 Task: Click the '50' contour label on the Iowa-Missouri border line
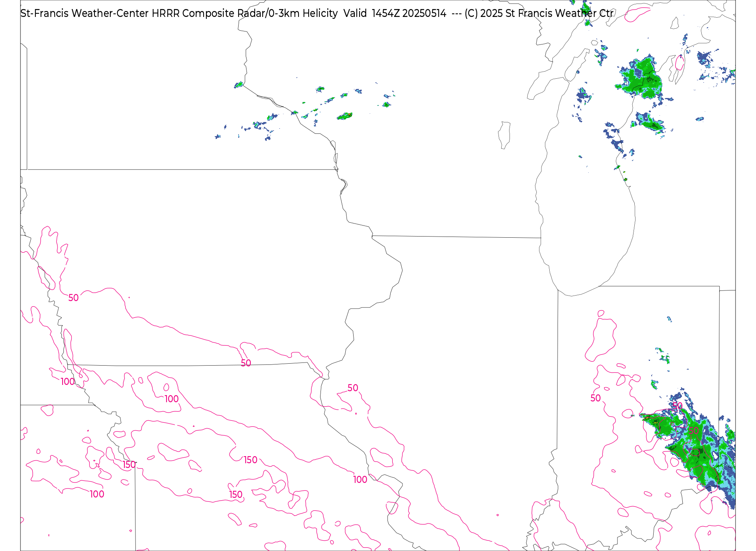pyautogui.click(x=246, y=363)
